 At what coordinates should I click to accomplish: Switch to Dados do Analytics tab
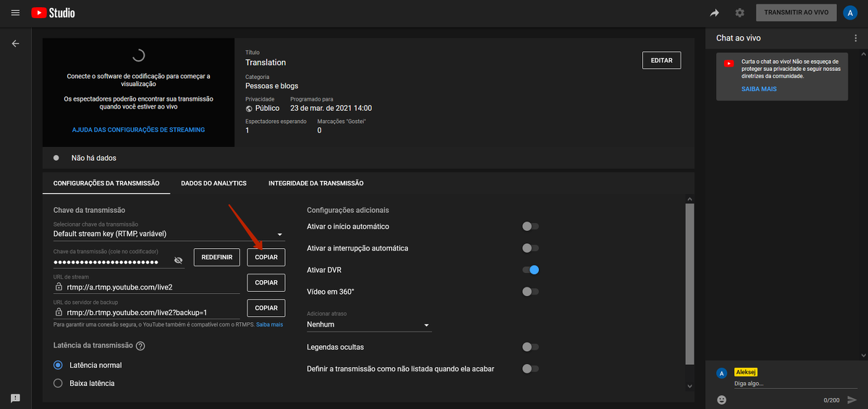click(x=213, y=183)
